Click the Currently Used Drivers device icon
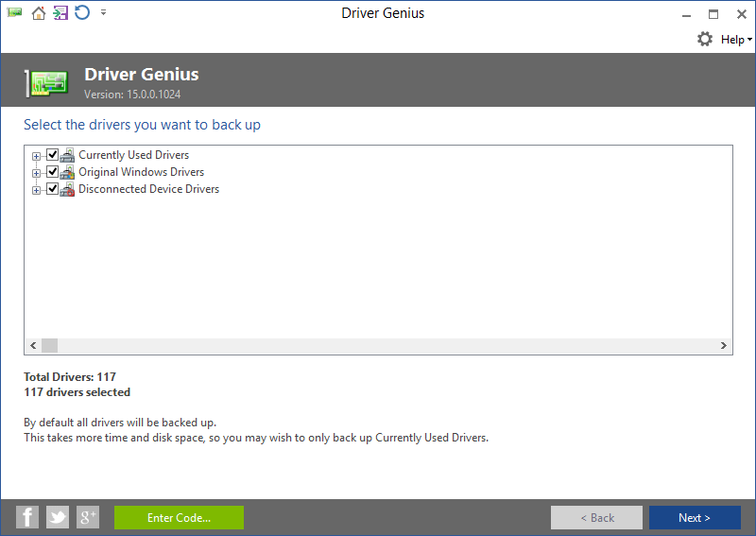Viewport: 756px width, 536px height. coord(67,155)
